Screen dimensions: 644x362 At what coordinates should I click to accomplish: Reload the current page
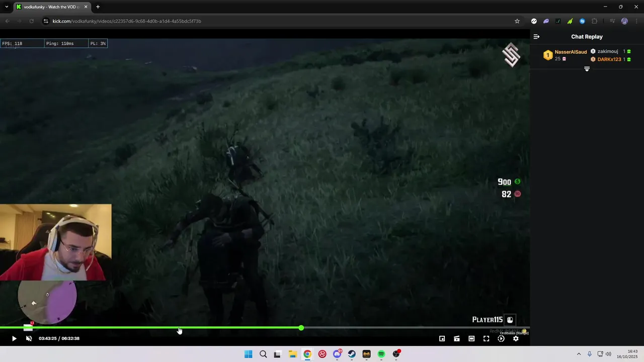(x=31, y=21)
